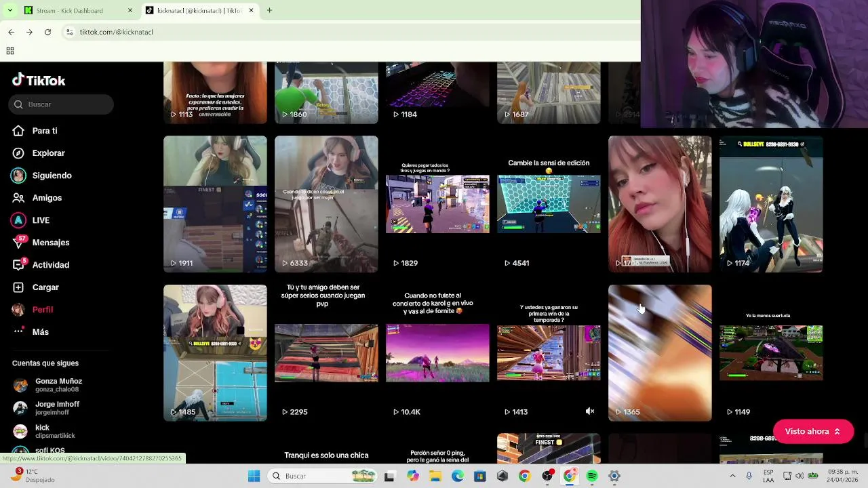Open File Explorer from taskbar
Image resolution: width=868 pixels, height=488 pixels.
(x=435, y=476)
